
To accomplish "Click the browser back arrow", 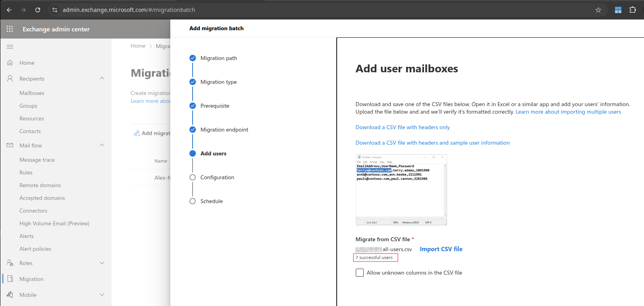I will click(9, 10).
